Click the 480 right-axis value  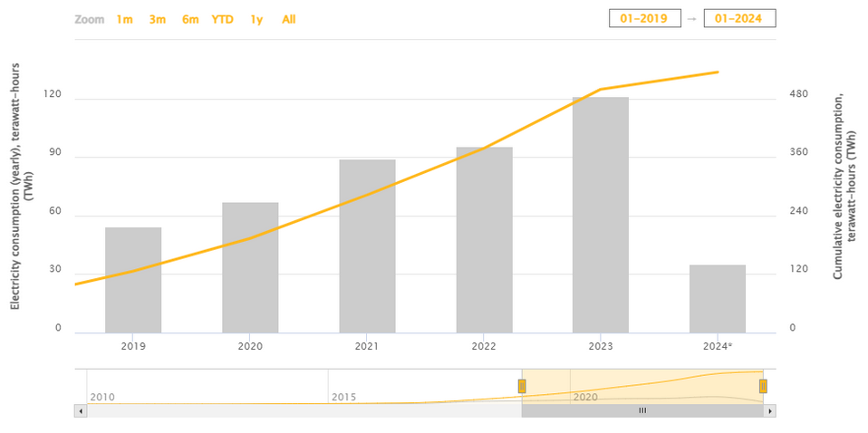click(797, 94)
